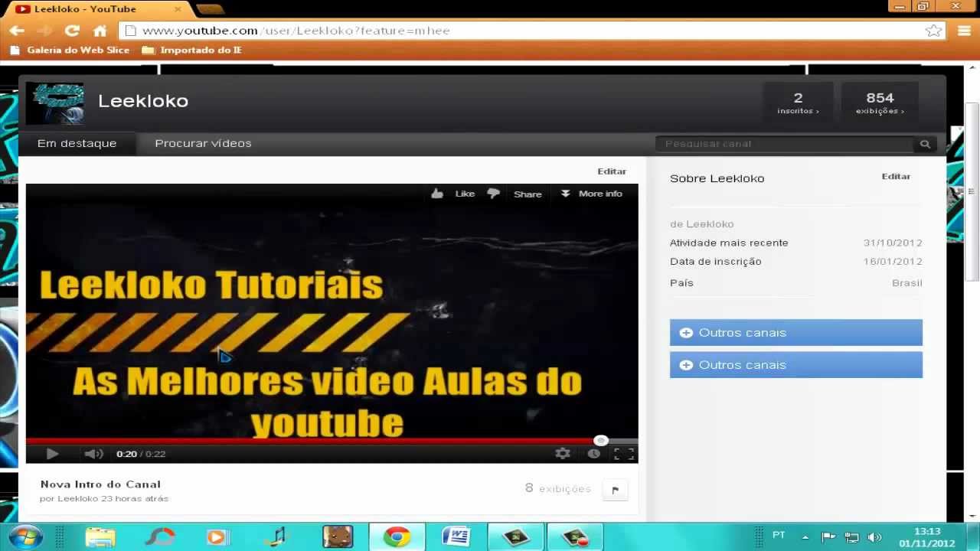Go back using the browser back arrow
This screenshot has height=551, width=980.
tap(17, 31)
